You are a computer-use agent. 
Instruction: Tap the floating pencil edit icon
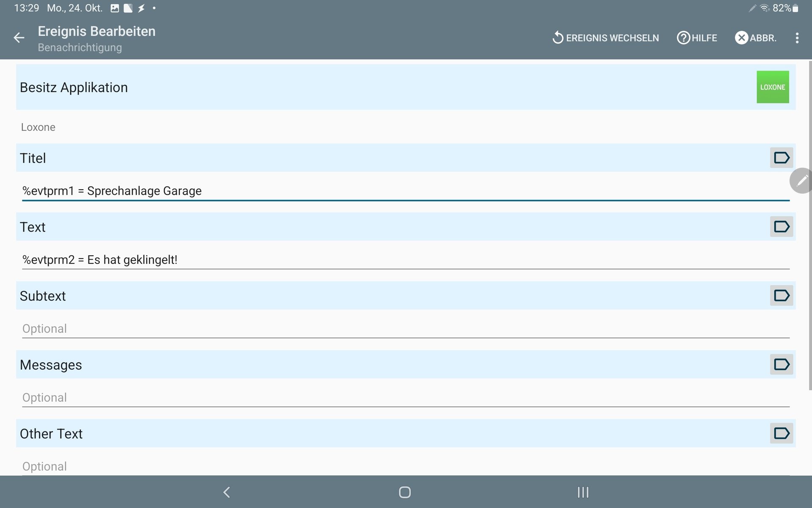click(801, 181)
